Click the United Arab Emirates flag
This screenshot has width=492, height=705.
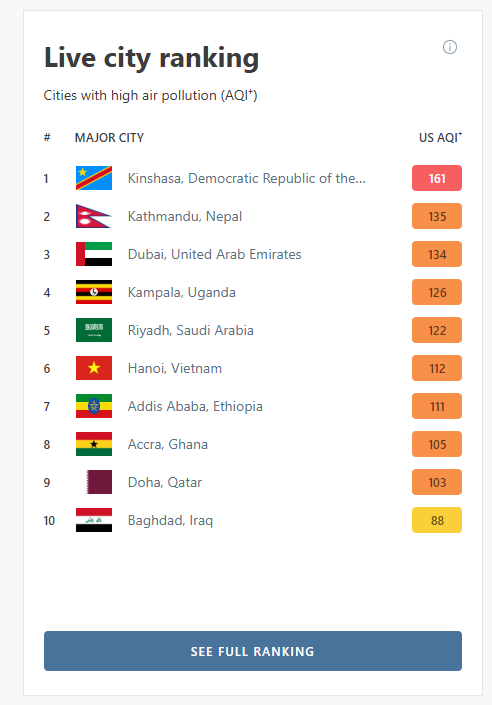point(94,254)
